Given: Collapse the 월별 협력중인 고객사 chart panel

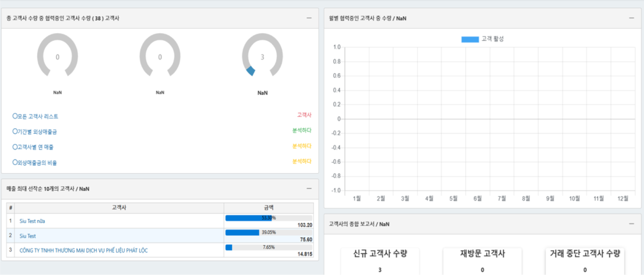Looking at the screenshot, I should 631,18.
